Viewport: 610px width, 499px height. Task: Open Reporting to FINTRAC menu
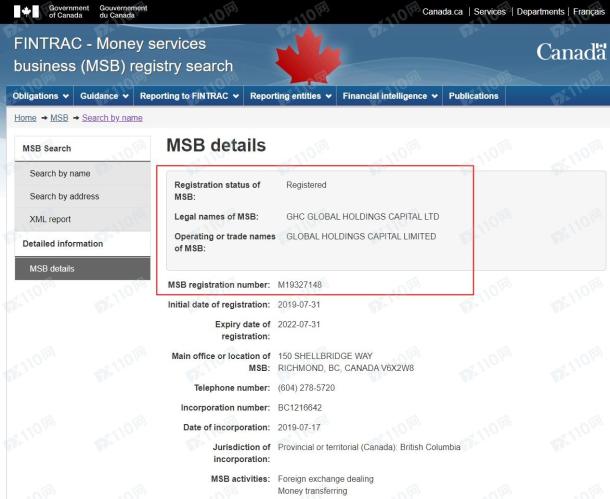[189, 96]
